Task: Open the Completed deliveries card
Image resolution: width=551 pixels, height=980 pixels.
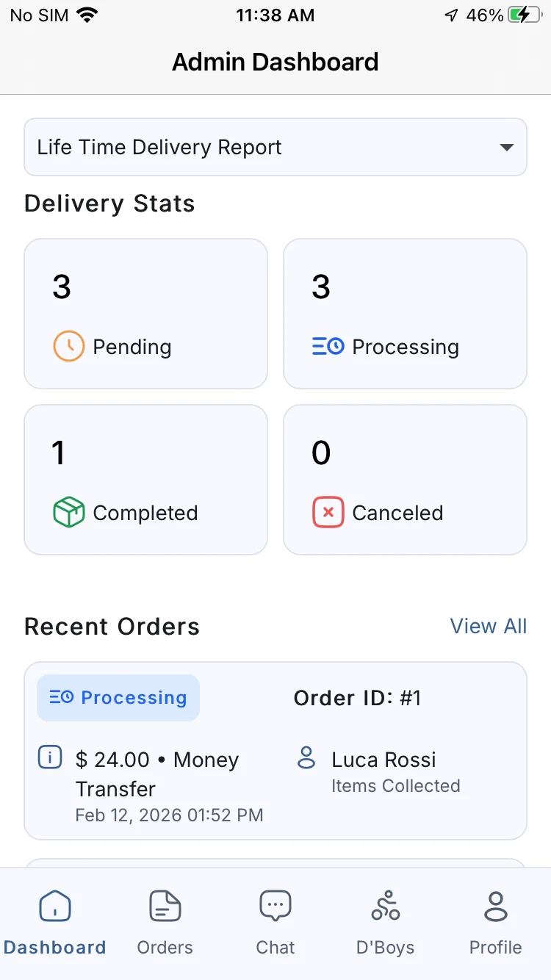Action: (x=145, y=479)
